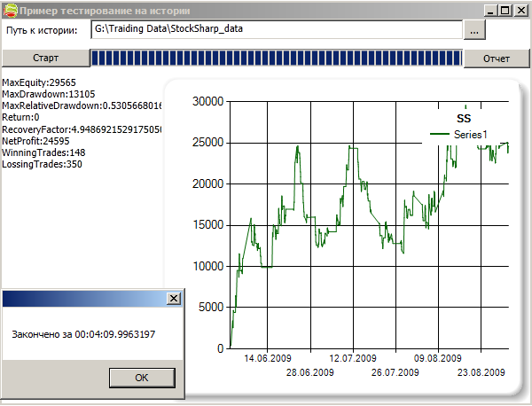532x406 pixels.
Task: Click the blue progress bar
Action: click(x=277, y=59)
